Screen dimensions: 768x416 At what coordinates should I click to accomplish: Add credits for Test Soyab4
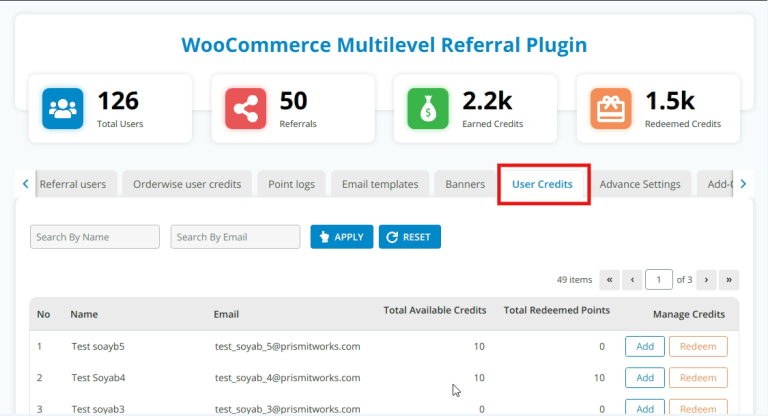point(645,378)
